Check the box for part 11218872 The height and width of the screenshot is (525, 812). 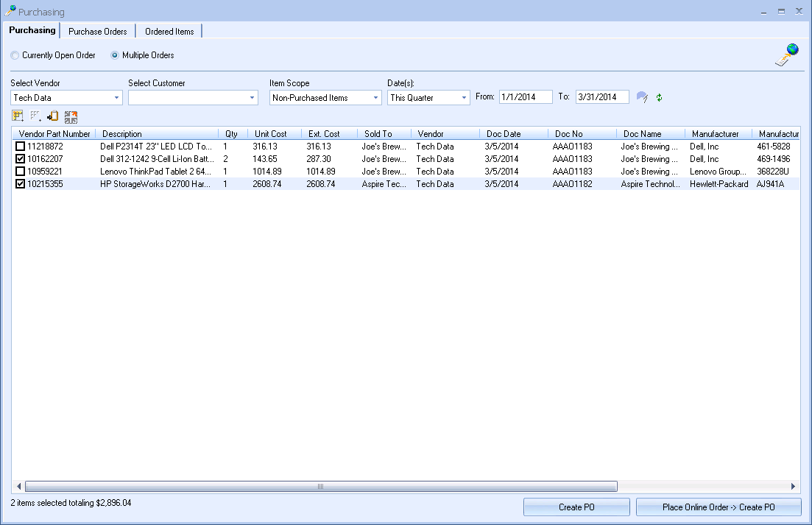pyautogui.click(x=21, y=147)
